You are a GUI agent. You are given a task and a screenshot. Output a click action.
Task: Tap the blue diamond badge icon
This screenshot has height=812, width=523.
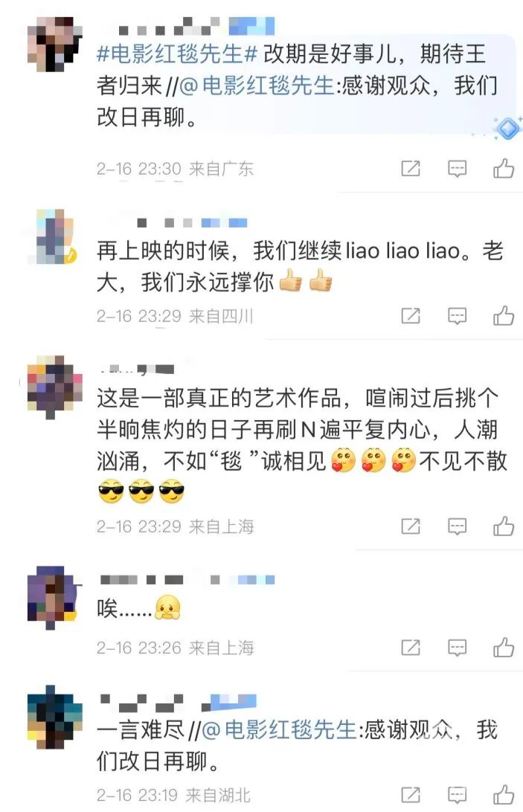[507, 128]
